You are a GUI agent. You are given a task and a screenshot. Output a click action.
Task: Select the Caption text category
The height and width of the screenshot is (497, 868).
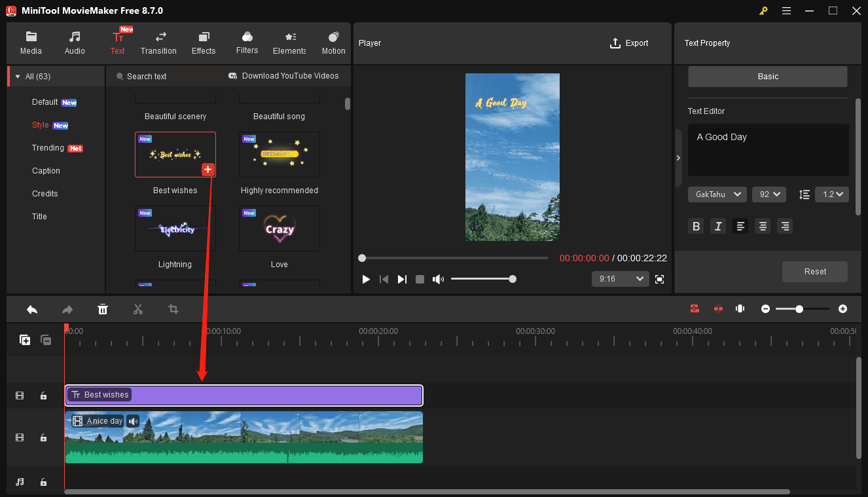click(x=46, y=171)
